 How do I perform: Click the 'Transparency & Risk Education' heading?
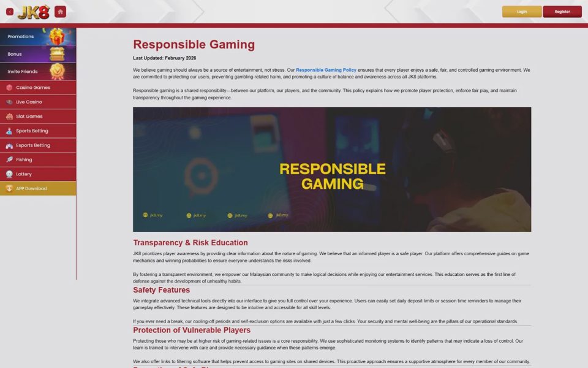click(190, 243)
